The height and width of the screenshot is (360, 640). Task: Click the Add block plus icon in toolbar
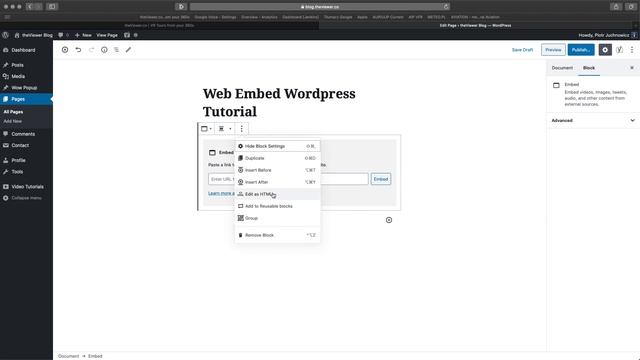65,50
